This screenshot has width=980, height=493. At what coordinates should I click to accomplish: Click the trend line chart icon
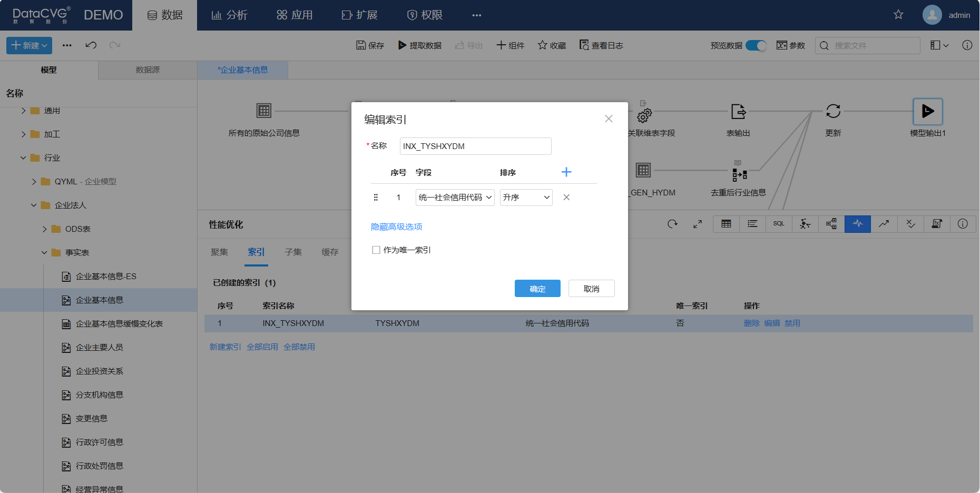pyautogui.click(x=884, y=224)
